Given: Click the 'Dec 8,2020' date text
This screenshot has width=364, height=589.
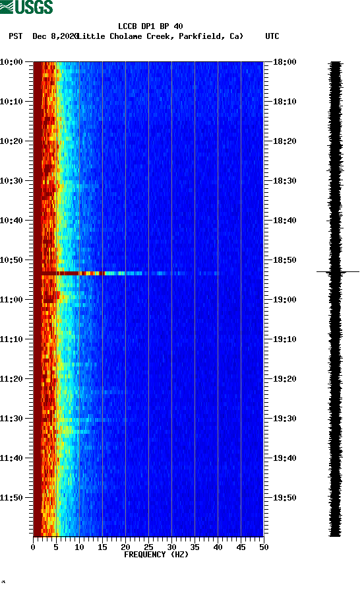Looking at the screenshot, I should 55,36.
